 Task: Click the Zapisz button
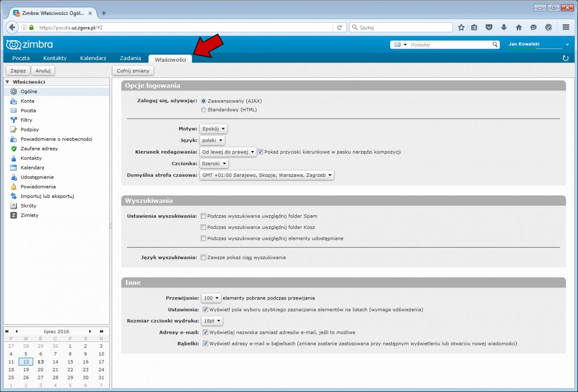point(18,71)
